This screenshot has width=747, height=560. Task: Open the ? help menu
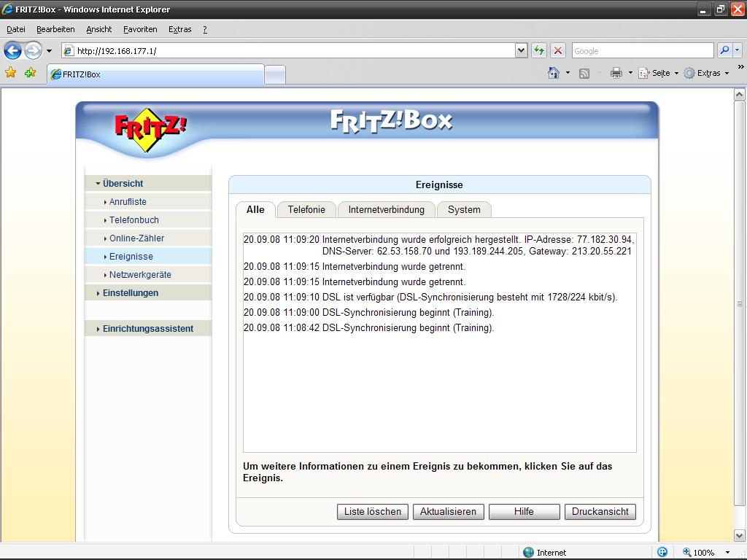[x=205, y=29]
